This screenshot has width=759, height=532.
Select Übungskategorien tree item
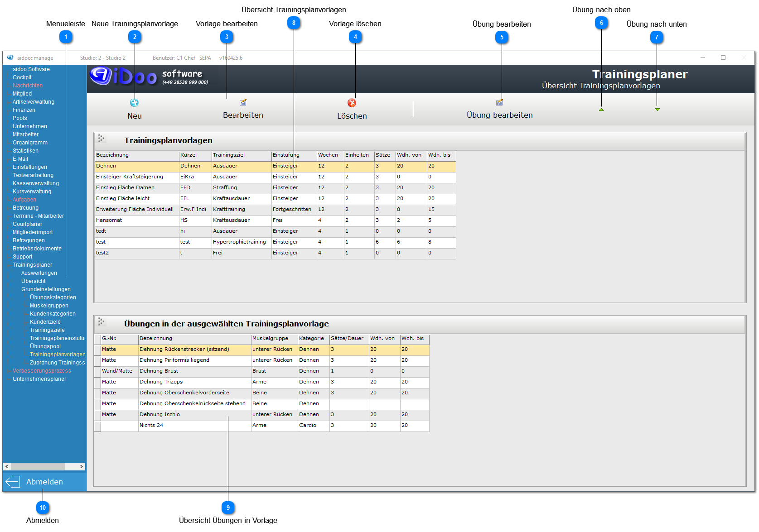pyautogui.click(x=53, y=297)
